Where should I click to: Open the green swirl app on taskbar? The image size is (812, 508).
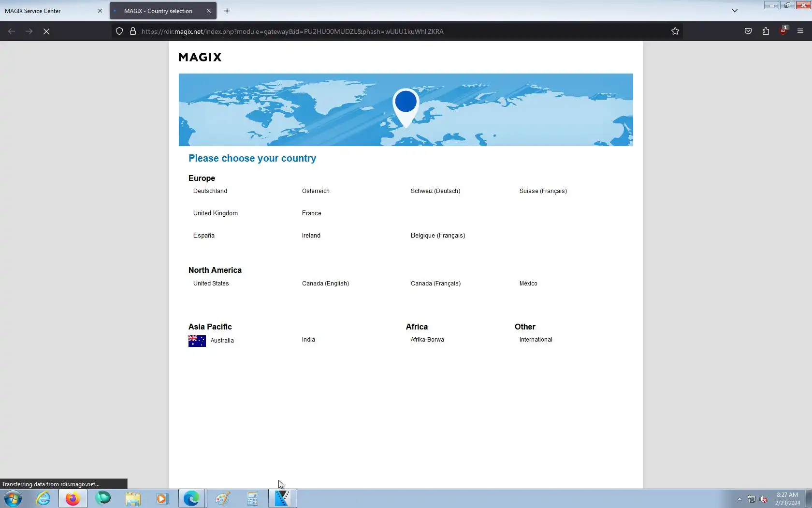coord(103,498)
